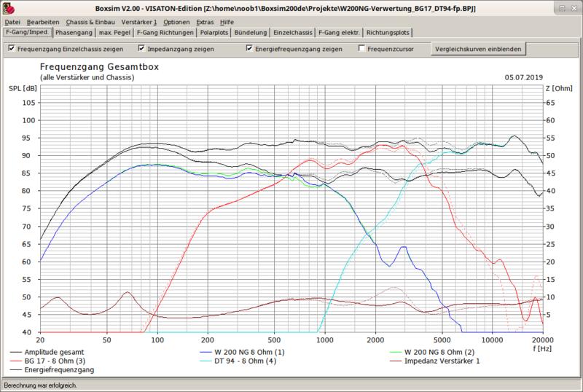The height and width of the screenshot is (392, 583).
Task: Click the Amplitude gesamt legend entry
Action: click(x=47, y=352)
